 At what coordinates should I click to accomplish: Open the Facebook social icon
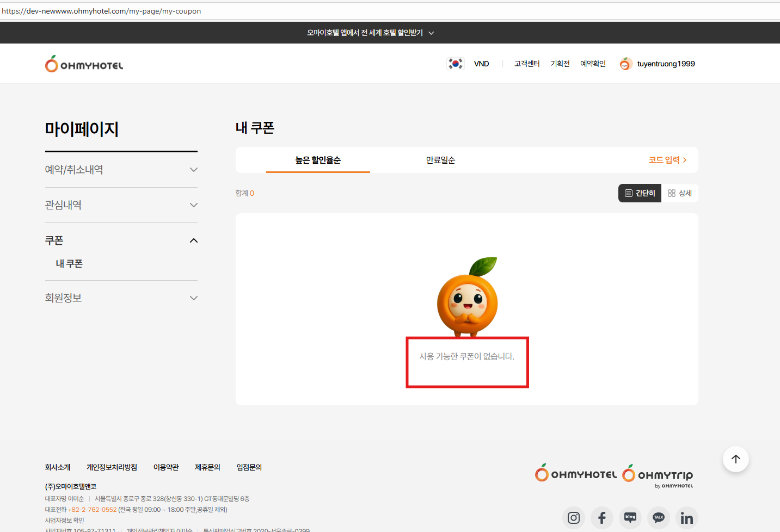pos(602,518)
